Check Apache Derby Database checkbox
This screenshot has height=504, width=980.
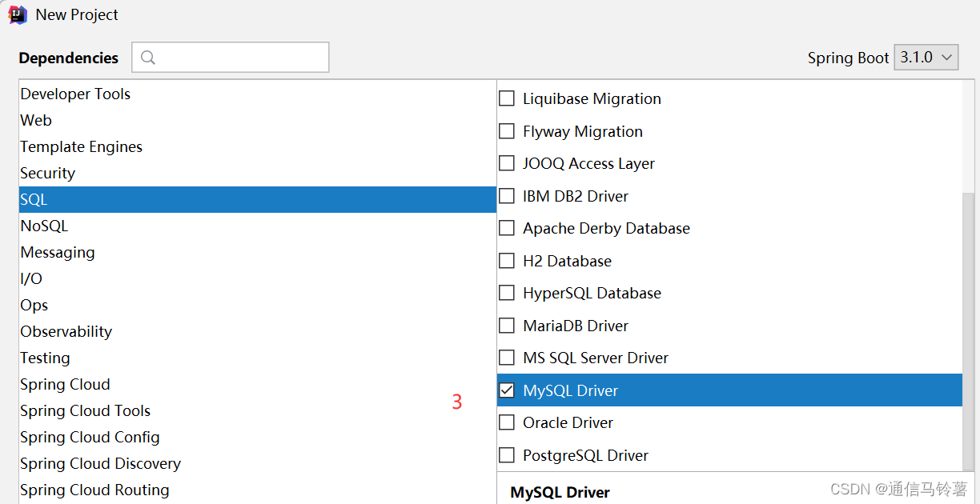coord(507,228)
